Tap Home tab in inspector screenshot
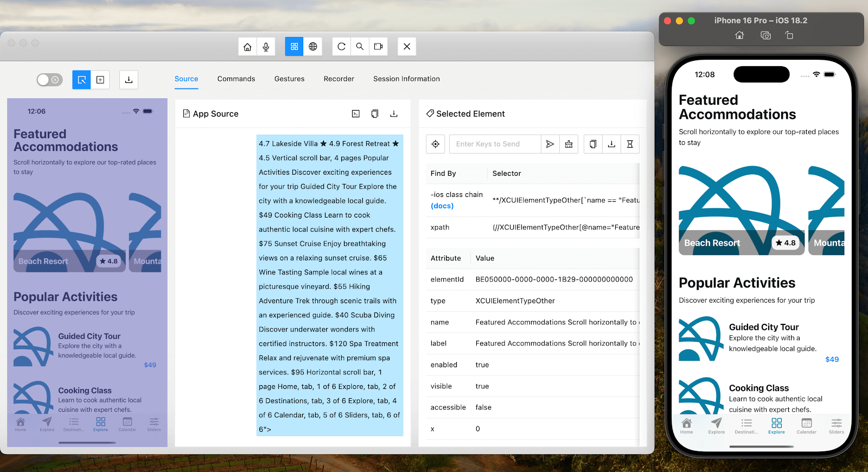The height and width of the screenshot is (472, 868). tap(21, 424)
